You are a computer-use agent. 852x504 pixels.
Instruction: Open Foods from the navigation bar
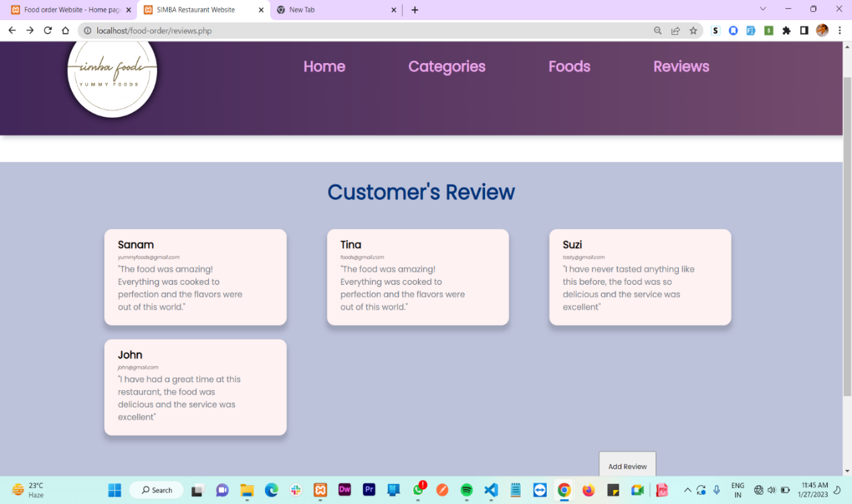(569, 66)
